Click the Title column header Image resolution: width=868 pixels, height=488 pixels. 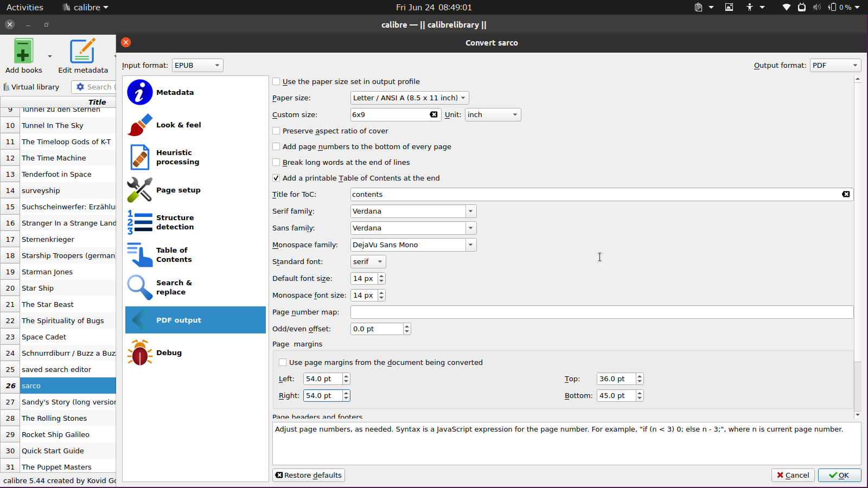pyautogui.click(x=97, y=102)
